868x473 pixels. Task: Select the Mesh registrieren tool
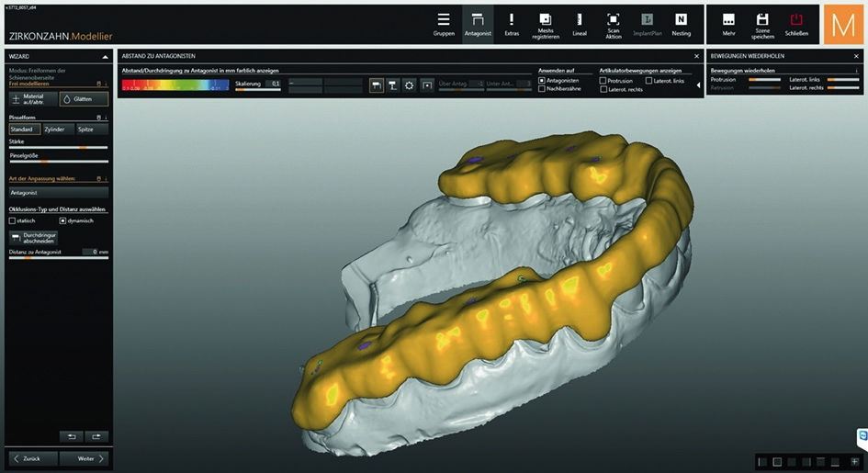click(x=546, y=26)
